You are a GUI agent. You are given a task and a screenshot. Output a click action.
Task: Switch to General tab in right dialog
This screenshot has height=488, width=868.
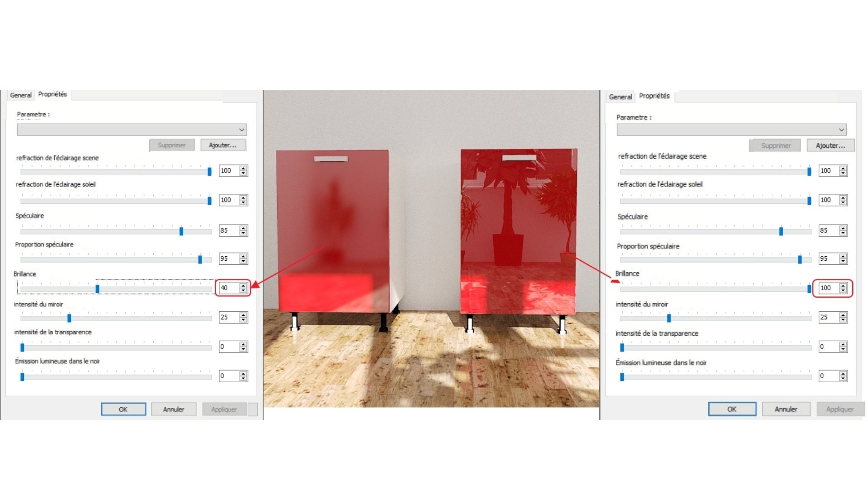point(620,97)
